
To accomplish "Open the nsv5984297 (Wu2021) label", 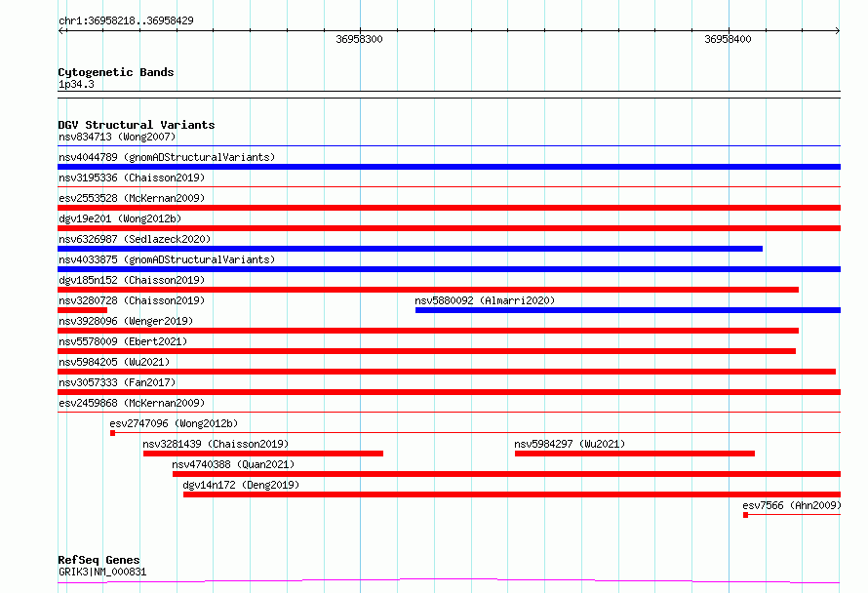I will click(x=570, y=444).
